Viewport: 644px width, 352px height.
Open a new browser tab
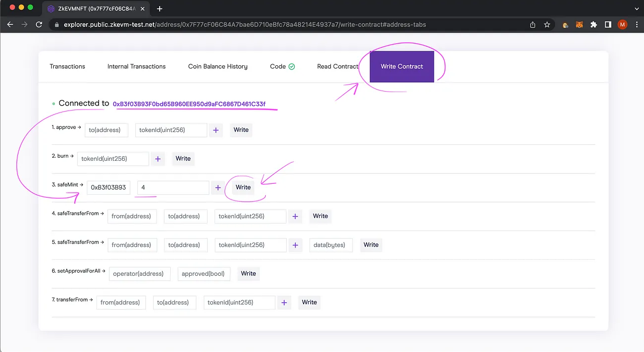coord(160,8)
